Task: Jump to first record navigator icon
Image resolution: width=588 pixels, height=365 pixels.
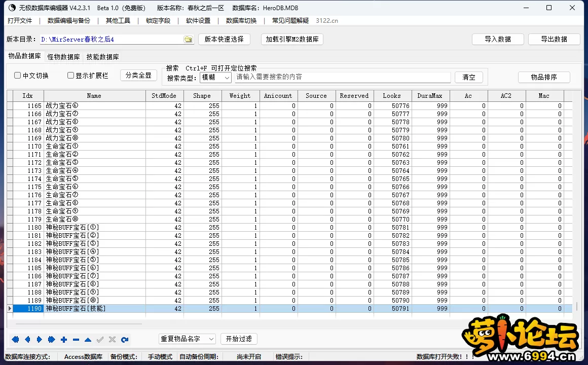Action: click(15, 340)
